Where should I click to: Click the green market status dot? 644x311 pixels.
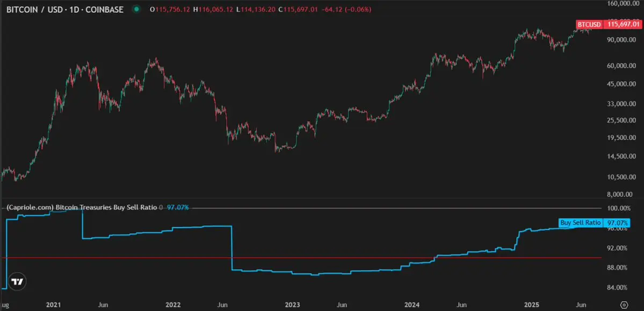(136, 10)
